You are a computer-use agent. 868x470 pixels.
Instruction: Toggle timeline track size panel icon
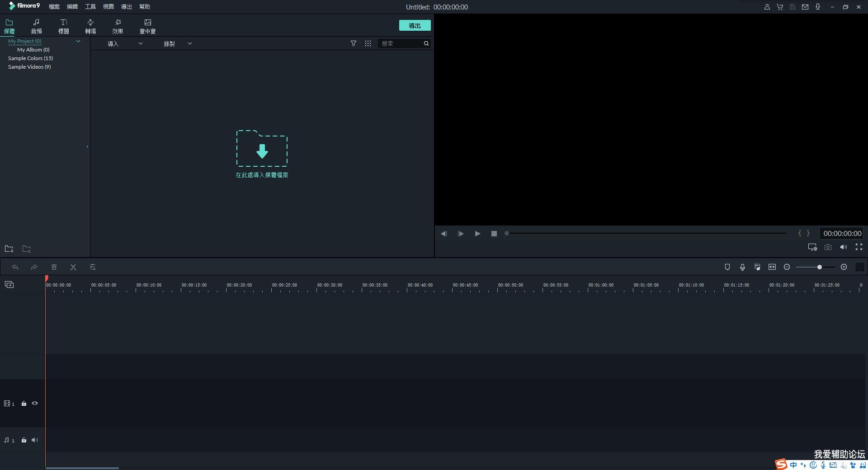pos(860,267)
